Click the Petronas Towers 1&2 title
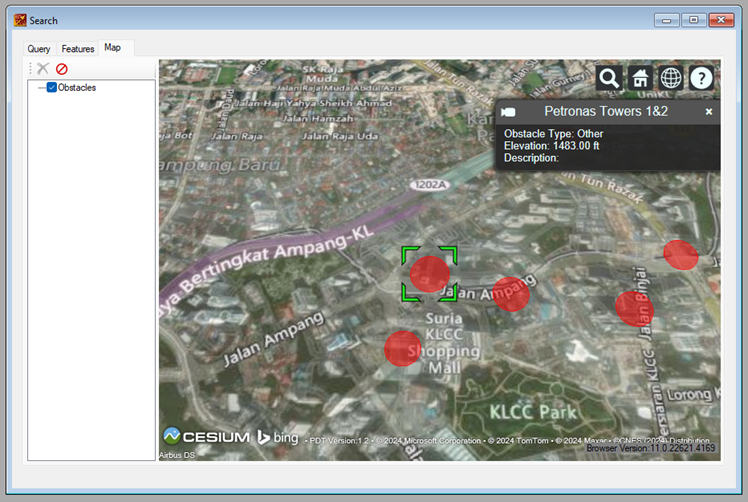748x502 pixels. pos(606,111)
